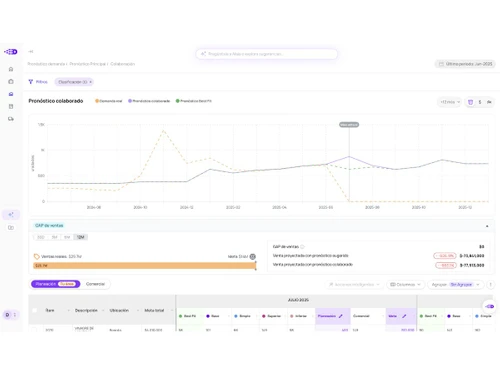Open the Meta total column sort dropdown

click(172, 310)
